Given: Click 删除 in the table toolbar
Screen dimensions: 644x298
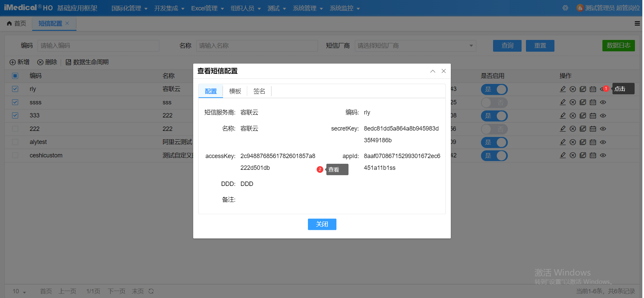Looking at the screenshot, I should click(47, 62).
